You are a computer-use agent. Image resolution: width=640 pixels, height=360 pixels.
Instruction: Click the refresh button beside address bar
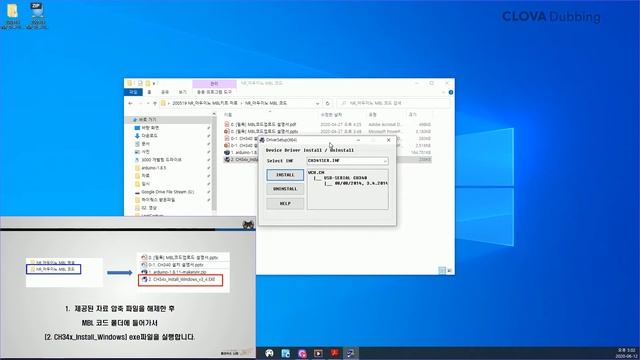point(327,104)
